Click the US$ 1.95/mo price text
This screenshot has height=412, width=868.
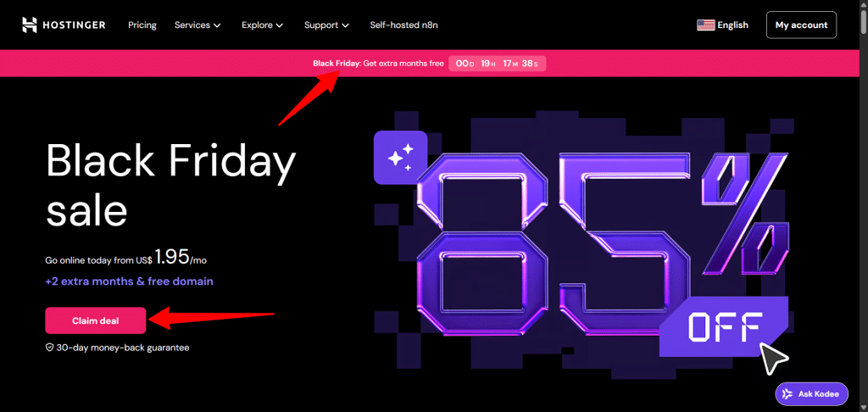point(126,258)
